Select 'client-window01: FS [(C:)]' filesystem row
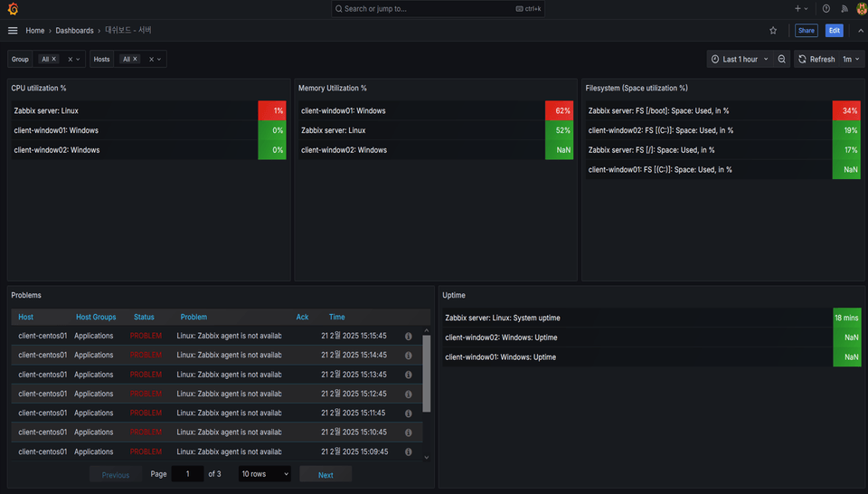Image resolution: width=868 pixels, height=494 pixels. (x=723, y=169)
